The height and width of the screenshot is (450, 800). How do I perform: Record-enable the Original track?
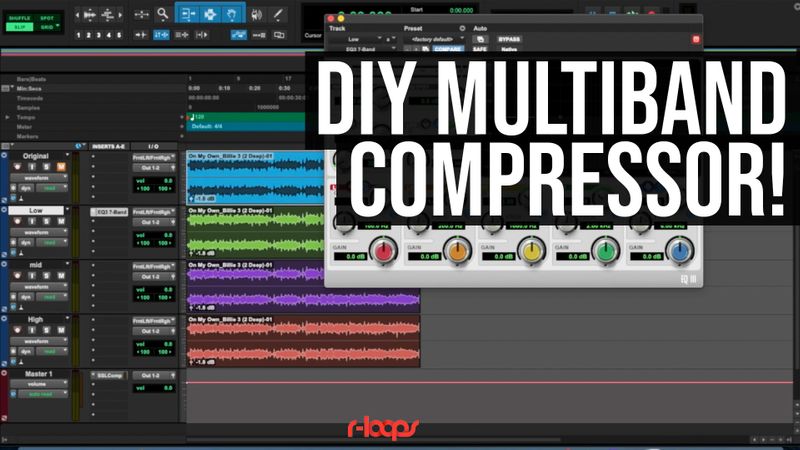click(x=17, y=167)
